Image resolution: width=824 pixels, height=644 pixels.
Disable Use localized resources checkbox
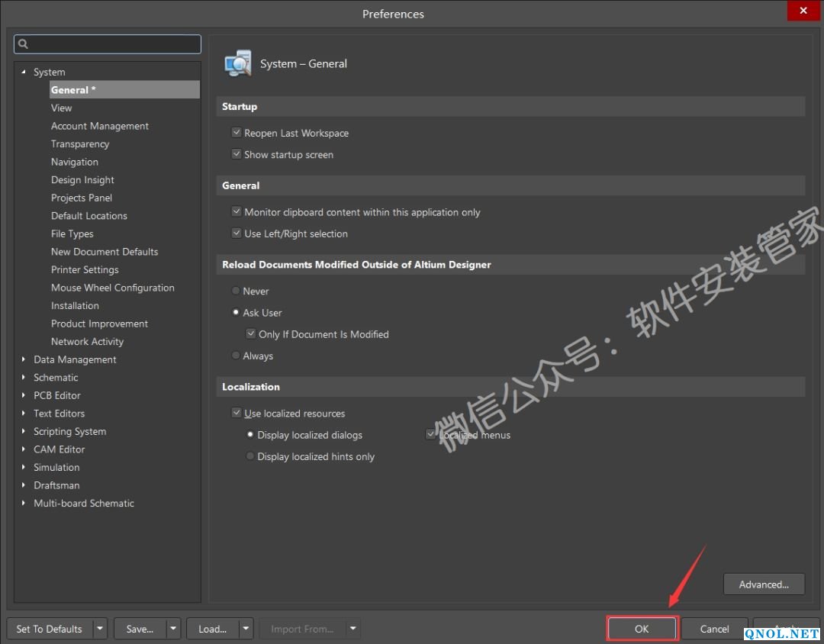coord(237,413)
